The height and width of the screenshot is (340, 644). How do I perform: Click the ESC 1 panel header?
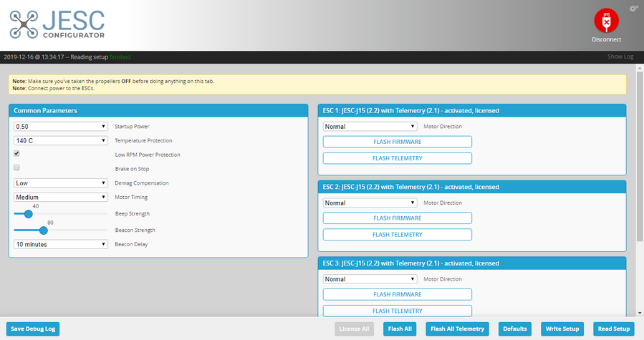tap(472, 110)
